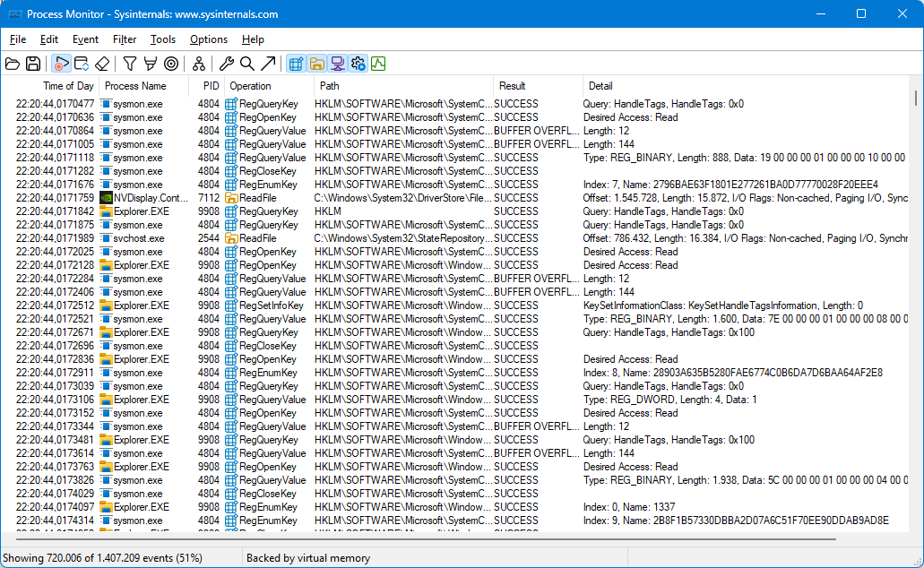Clear the display with the eraser icon

102,64
